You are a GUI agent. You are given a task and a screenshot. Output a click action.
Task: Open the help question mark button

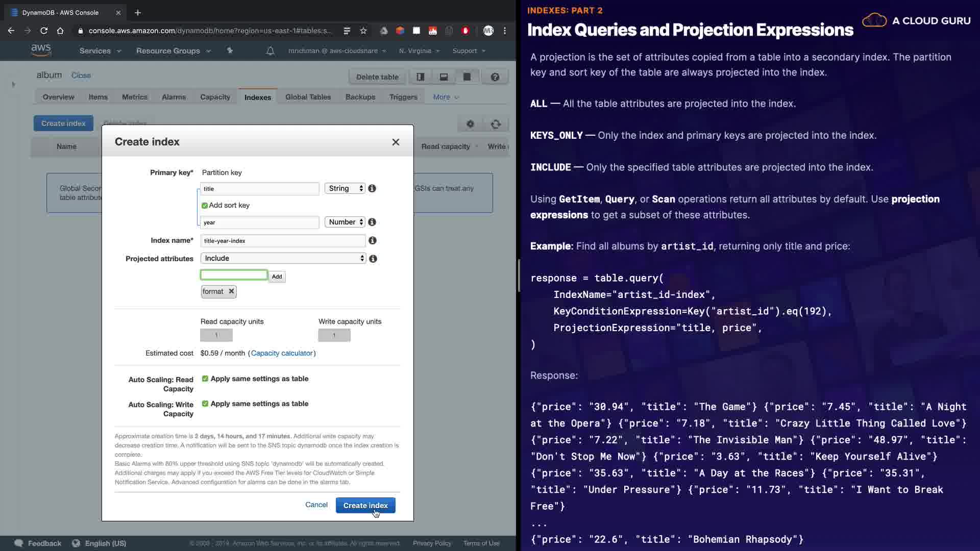coord(495,77)
